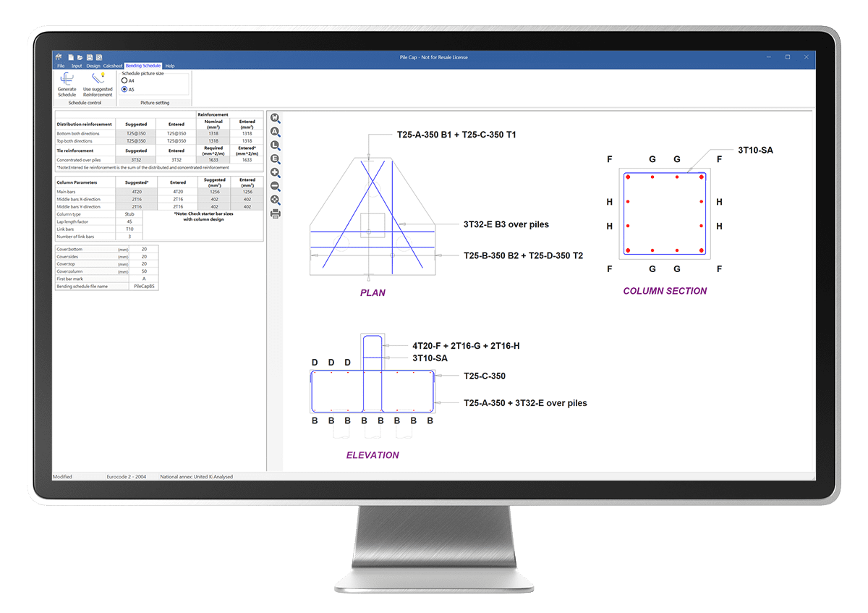Click the pan magnifier icon
The image size is (868, 613).
click(x=275, y=200)
